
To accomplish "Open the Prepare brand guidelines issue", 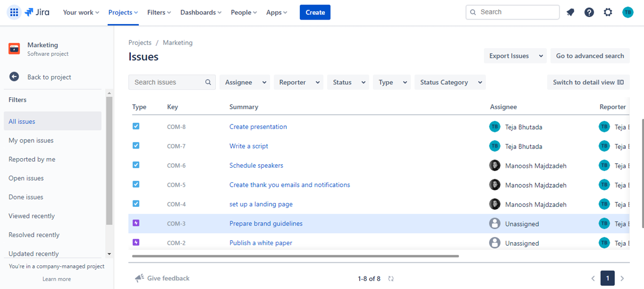I will (x=266, y=224).
